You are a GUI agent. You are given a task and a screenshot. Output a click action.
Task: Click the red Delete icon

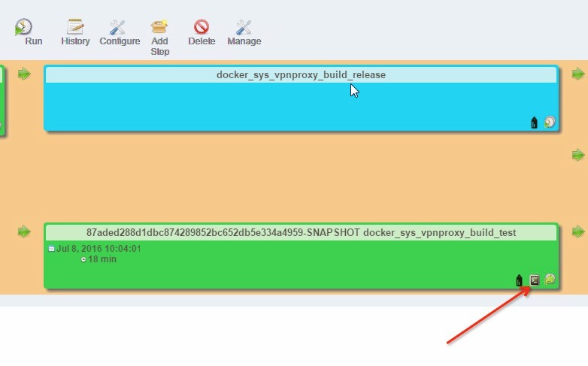[x=201, y=28]
